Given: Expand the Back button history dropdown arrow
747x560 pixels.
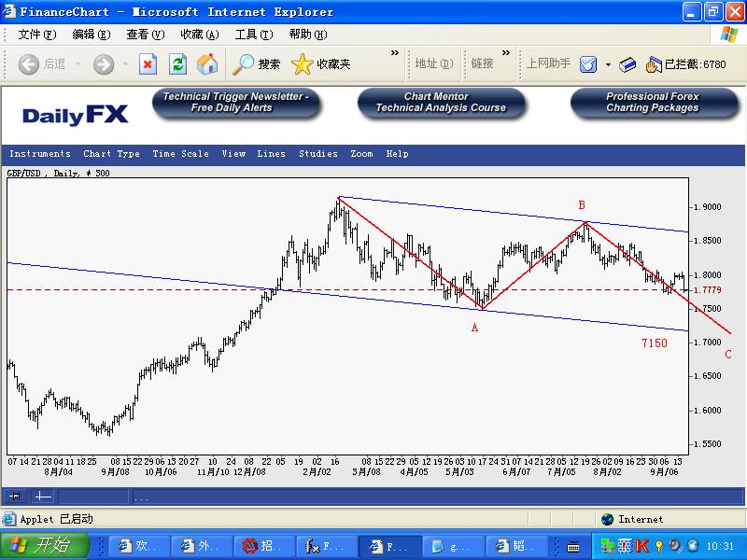Looking at the screenshot, I should 78,63.
